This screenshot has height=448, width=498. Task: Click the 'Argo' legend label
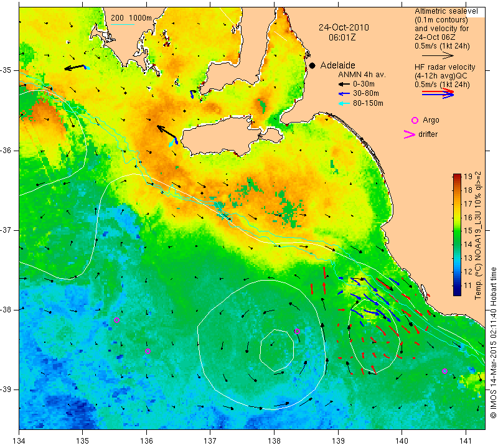point(431,120)
